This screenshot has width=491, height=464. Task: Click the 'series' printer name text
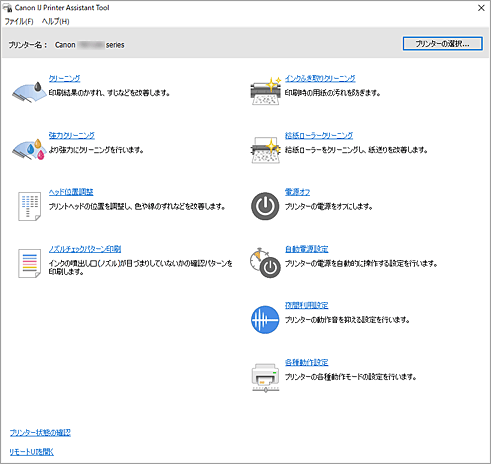click(x=115, y=45)
